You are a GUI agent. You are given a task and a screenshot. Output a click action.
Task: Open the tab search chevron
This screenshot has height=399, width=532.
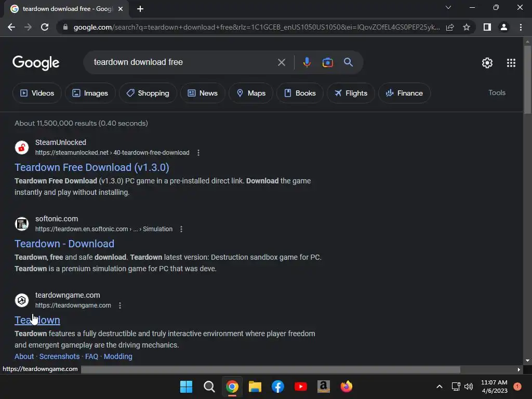(x=448, y=7)
